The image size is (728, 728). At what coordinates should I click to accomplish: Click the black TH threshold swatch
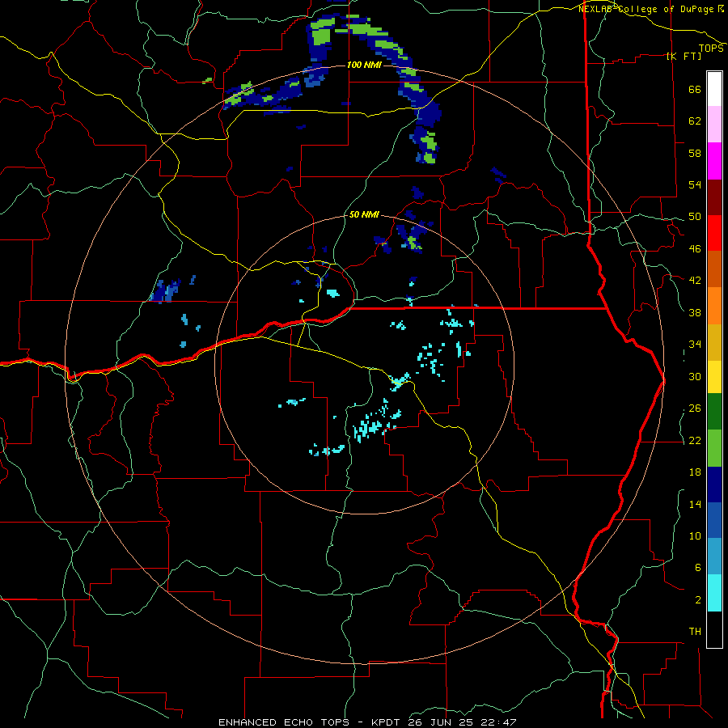point(714,629)
